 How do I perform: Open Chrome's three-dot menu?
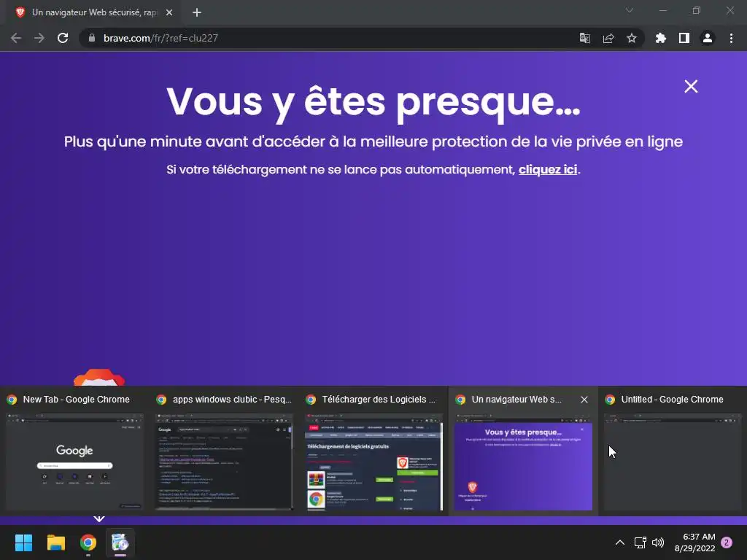[x=731, y=38]
